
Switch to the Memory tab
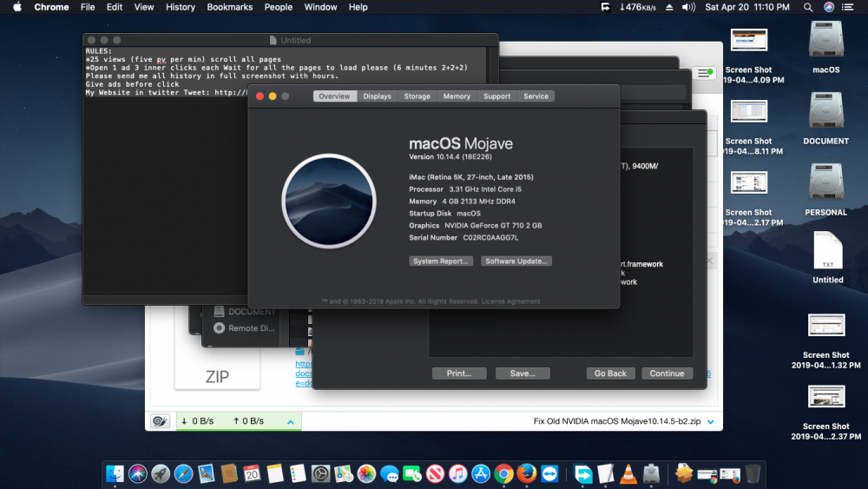[457, 96]
